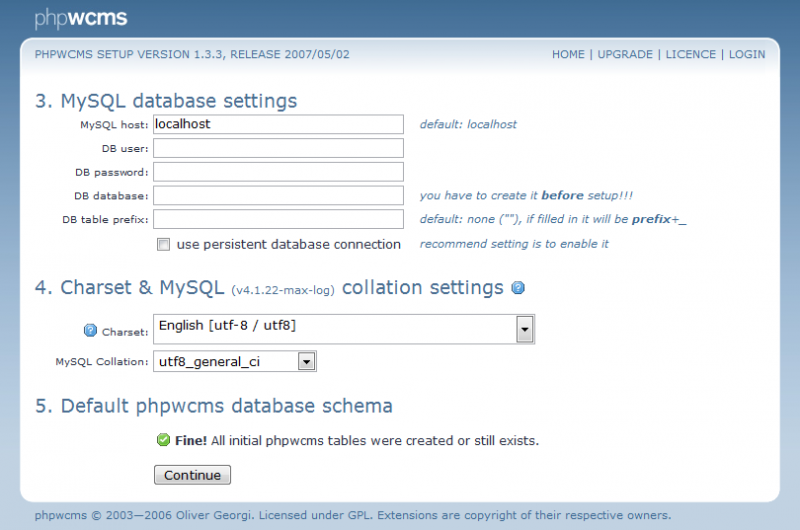Open the Charset dropdown list

524,329
